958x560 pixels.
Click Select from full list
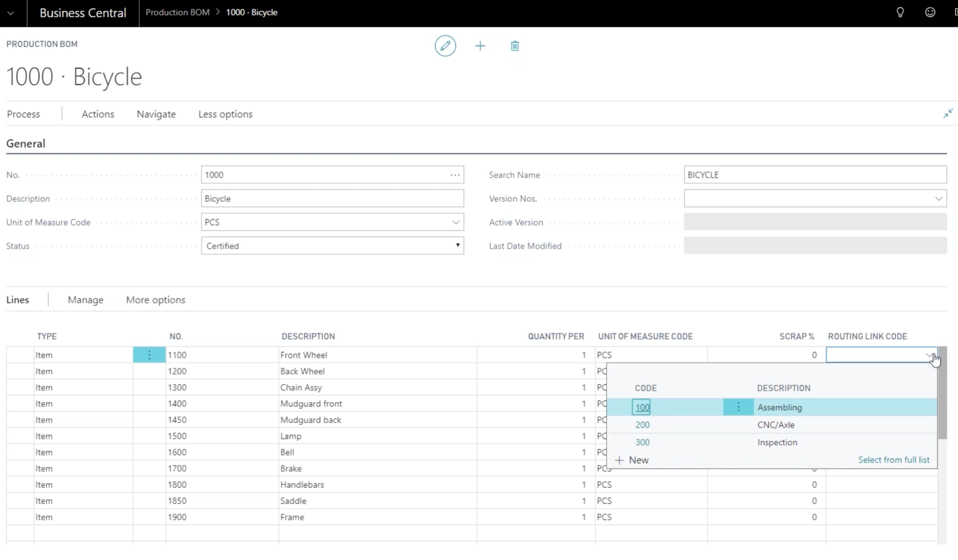click(x=894, y=460)
